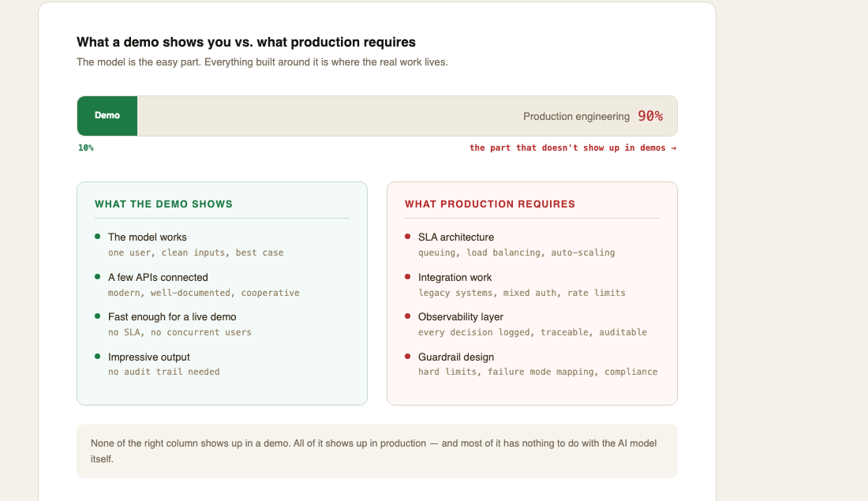
Task: Click the red 90% figure
Action: coord(650,116)
